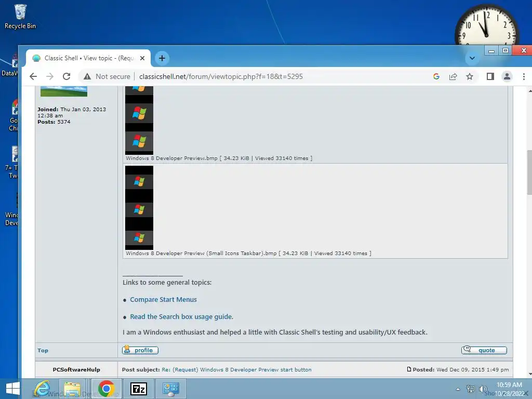
Task: Open File Explorer from the taskbar
Action: tap(72, 389)
